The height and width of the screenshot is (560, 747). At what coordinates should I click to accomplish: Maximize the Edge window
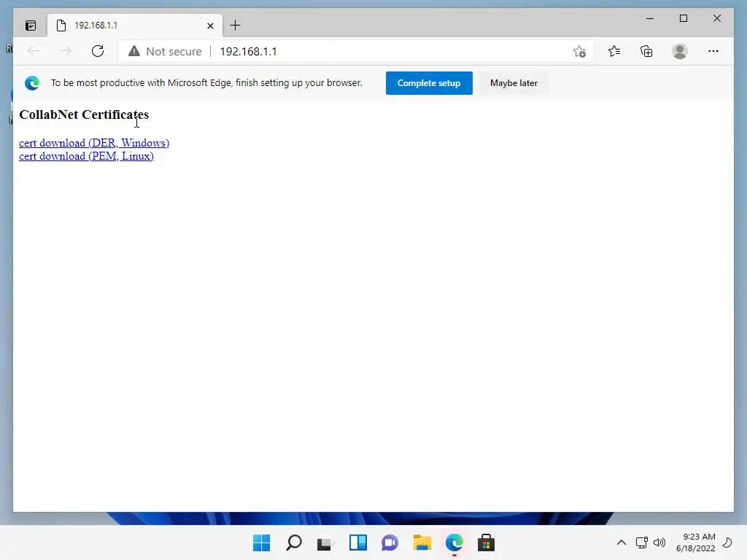[x=683, y=18]
